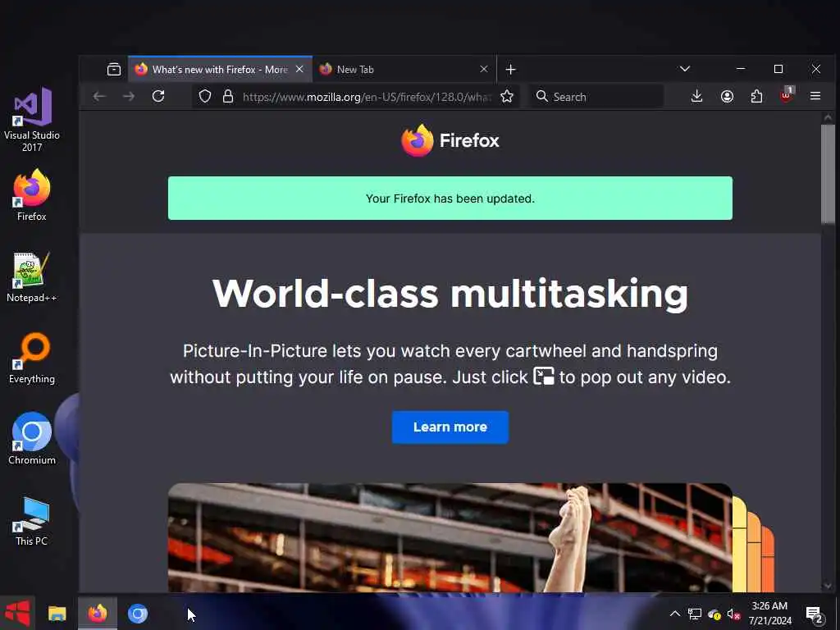
Task: Close the New Tab tab
Action: 484,69
